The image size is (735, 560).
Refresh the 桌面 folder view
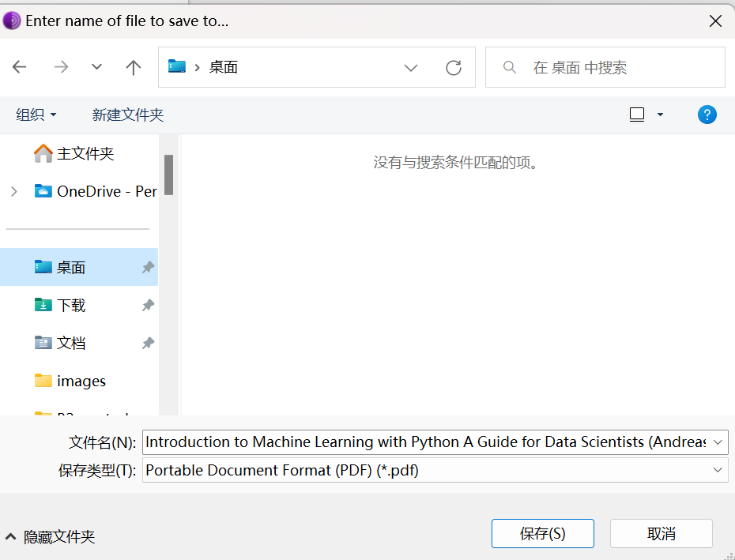pyautogui.click(x=453, y=67)
